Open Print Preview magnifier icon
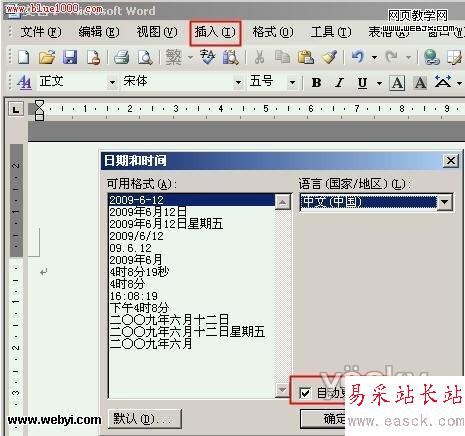This screenshot has height=436, width=465. coord(145,57)
